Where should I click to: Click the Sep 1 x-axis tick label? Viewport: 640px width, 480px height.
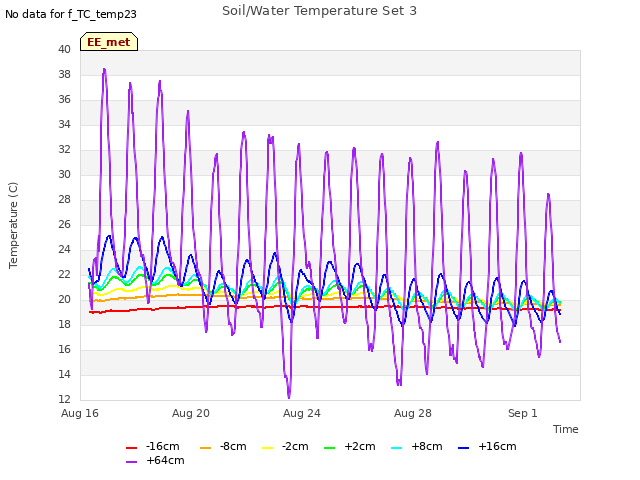click(522, 413)
